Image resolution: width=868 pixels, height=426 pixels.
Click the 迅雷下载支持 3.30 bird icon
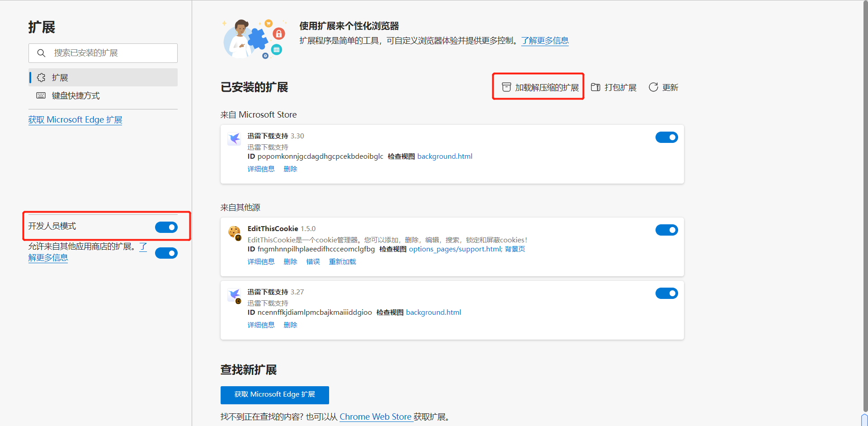click(234, 138)
